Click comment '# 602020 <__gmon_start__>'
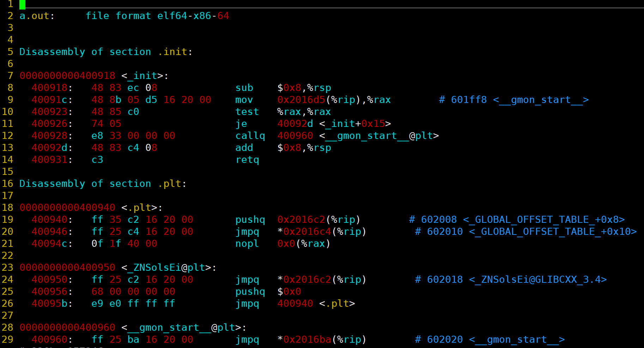Image resolution: width=644 pixels, height=348 pixels. click(490, 340)
